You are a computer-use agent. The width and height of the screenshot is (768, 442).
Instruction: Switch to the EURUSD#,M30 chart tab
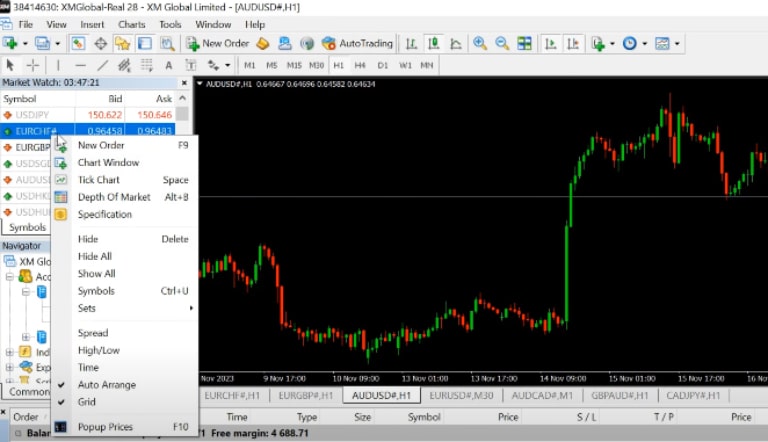461,396
